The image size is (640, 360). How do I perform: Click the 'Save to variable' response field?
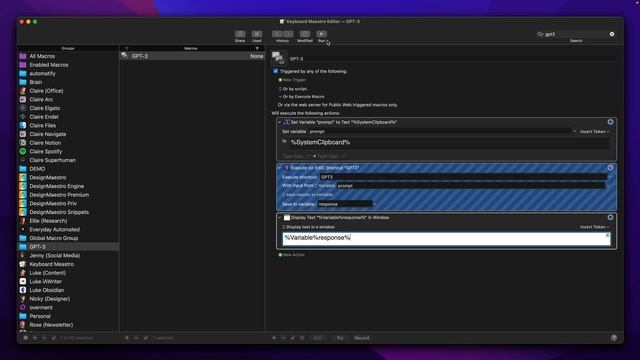(345, 204)
